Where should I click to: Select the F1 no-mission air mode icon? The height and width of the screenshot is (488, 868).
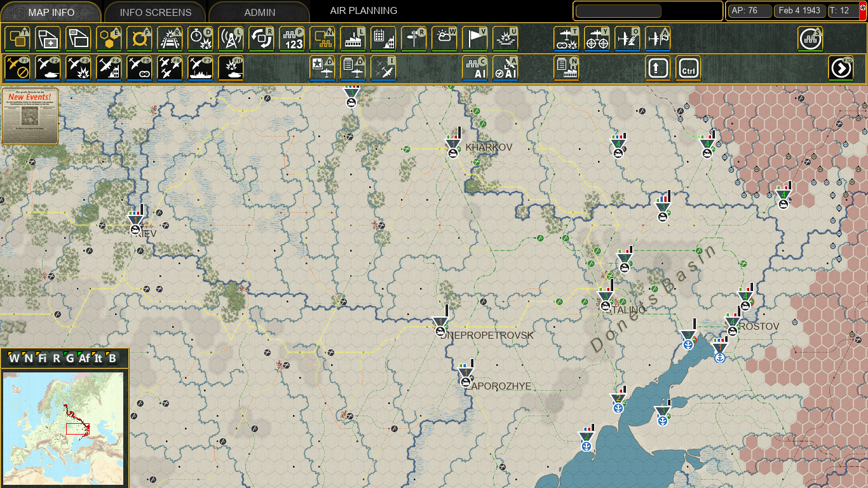point(17,68)
